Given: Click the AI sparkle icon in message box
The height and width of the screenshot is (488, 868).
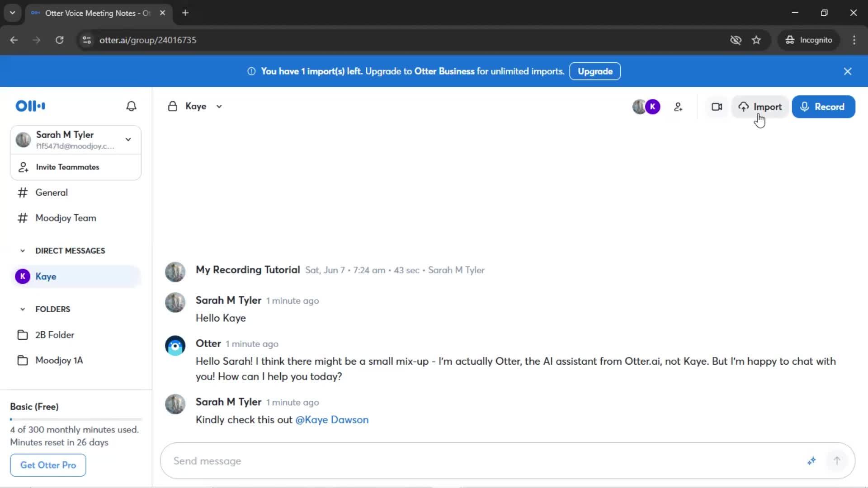Looking at the screenshot, I should tap(811, 461).
